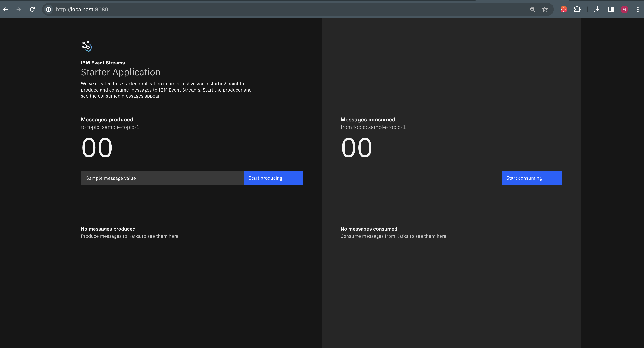
Task: Show browser downloads
Action: tap(597, 10)
